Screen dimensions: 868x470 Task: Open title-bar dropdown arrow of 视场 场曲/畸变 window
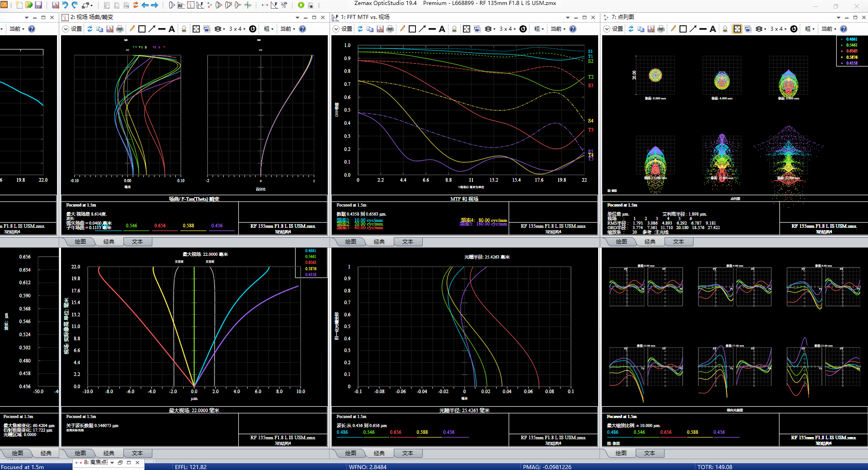297,17
